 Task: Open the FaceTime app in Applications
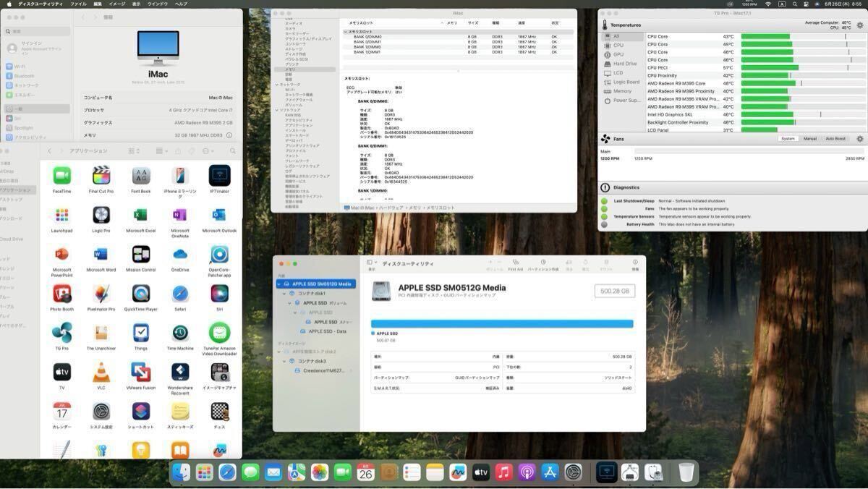click(61, 176)
